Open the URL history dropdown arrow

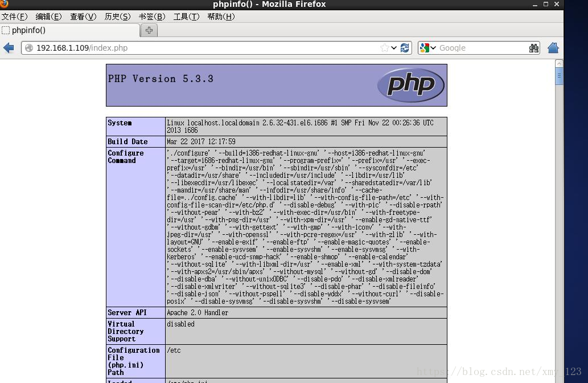[x=394, y=48]
